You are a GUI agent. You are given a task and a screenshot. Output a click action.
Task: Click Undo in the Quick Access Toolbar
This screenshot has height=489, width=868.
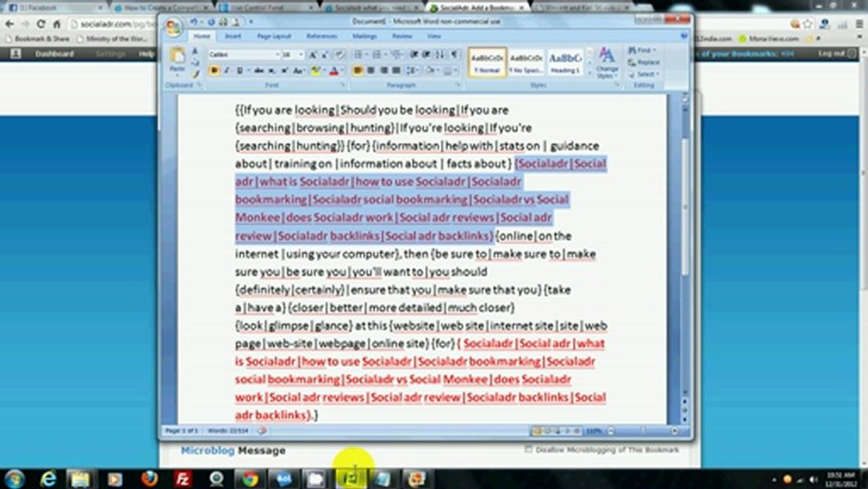195,22
